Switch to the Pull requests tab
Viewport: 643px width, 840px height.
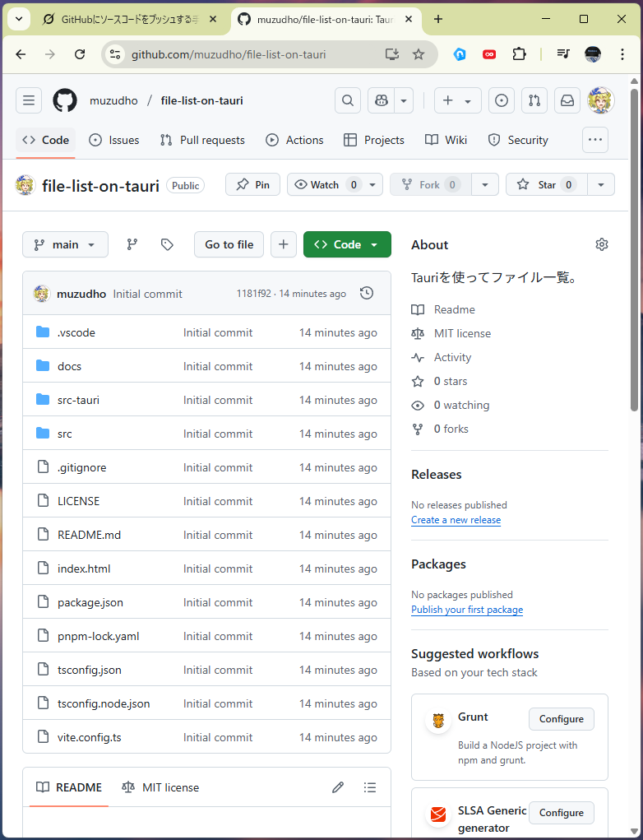pyautogui.click(x=202, y=140)
